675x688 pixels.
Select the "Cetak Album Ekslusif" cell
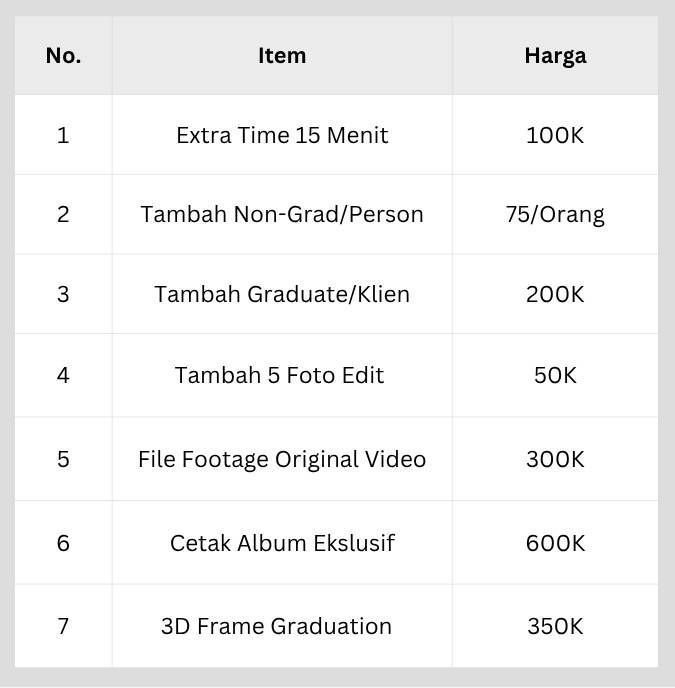[282, 543]
